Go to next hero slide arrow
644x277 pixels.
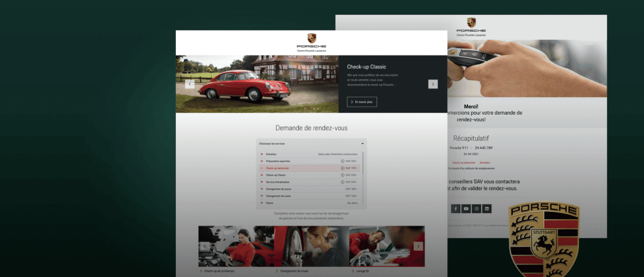point(433,84)
